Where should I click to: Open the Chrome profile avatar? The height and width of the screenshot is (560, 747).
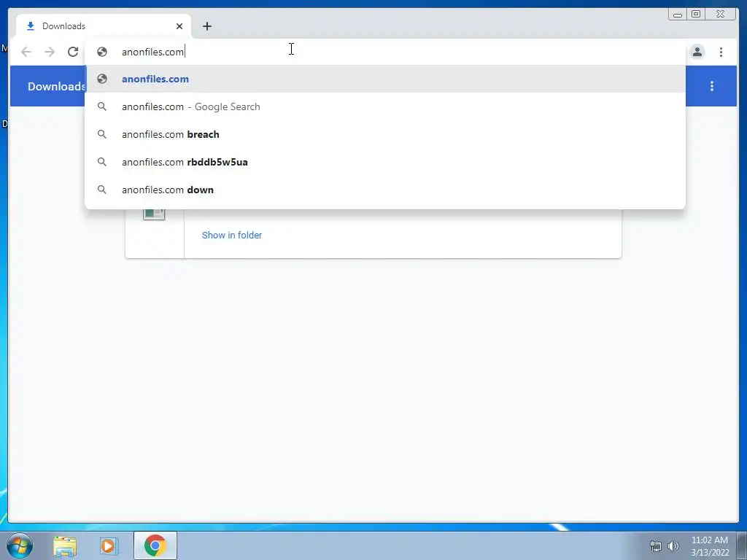(697, 52)
